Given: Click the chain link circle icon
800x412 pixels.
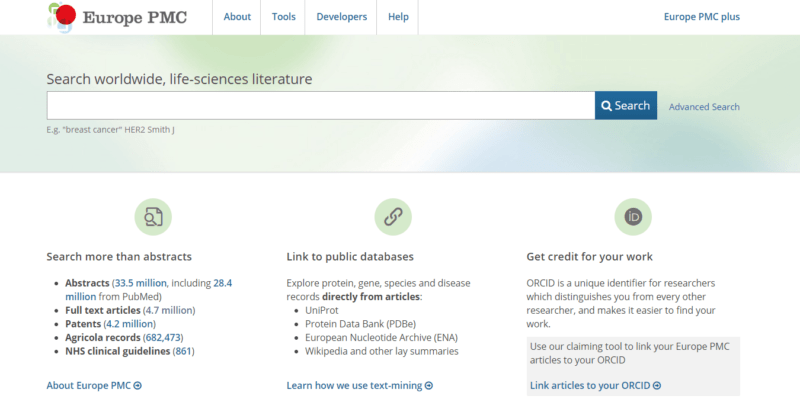Looking at the screenshot, I should [x=393, y=217].
